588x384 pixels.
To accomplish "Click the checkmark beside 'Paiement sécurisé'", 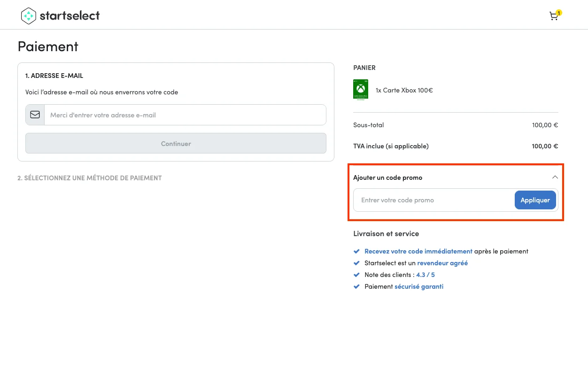I will click(356, 286).
